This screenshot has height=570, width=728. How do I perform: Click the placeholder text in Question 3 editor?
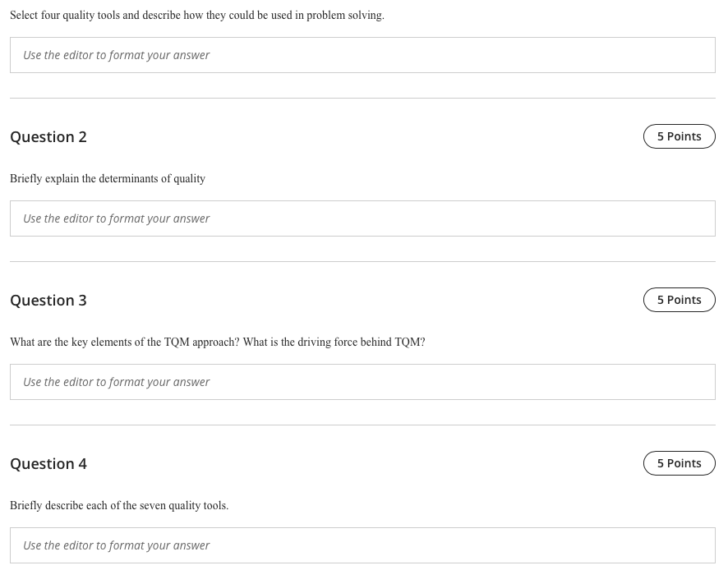point(117,381)
